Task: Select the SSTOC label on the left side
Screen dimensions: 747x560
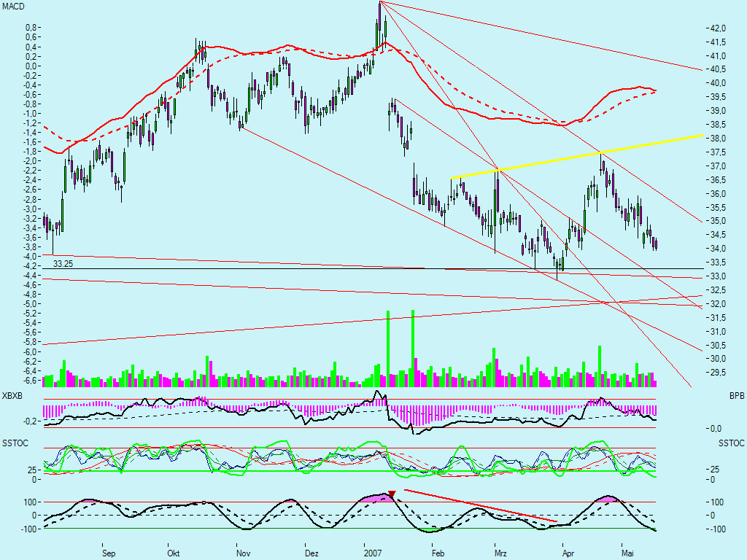Action: 15,443
